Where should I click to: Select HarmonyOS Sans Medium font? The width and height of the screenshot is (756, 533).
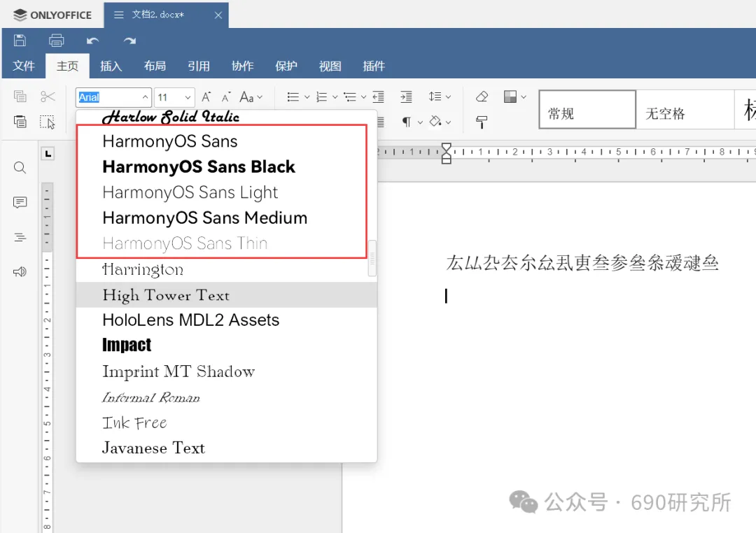(226, 218)
